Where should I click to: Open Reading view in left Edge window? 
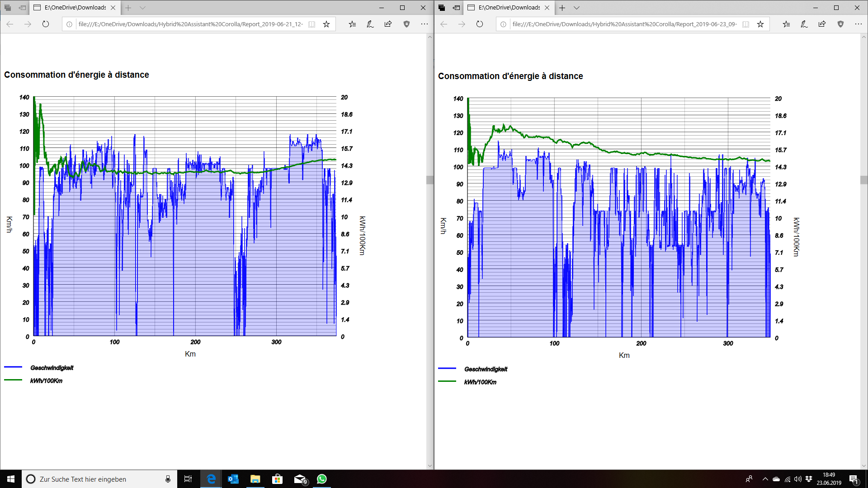coord(312,24)
